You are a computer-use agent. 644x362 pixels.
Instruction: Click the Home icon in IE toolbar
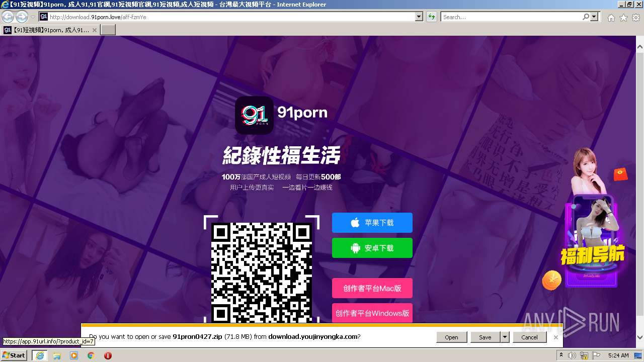tap(611, 17)
